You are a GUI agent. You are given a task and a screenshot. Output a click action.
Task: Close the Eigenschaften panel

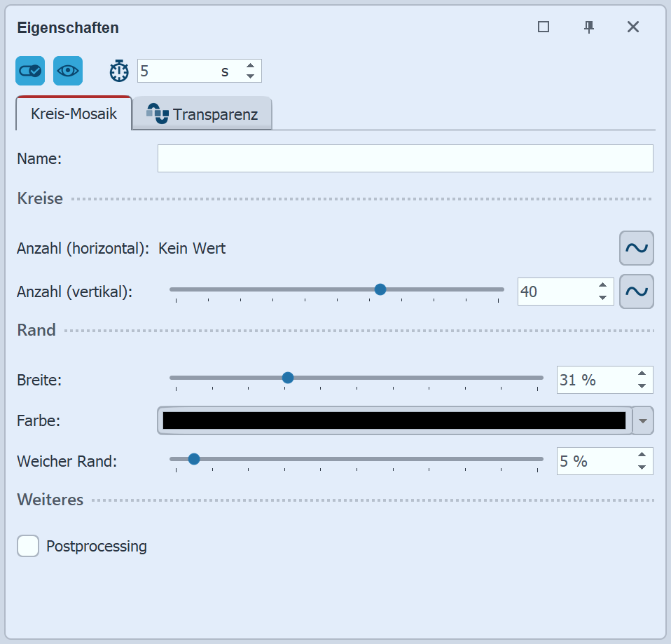point(633,27)
